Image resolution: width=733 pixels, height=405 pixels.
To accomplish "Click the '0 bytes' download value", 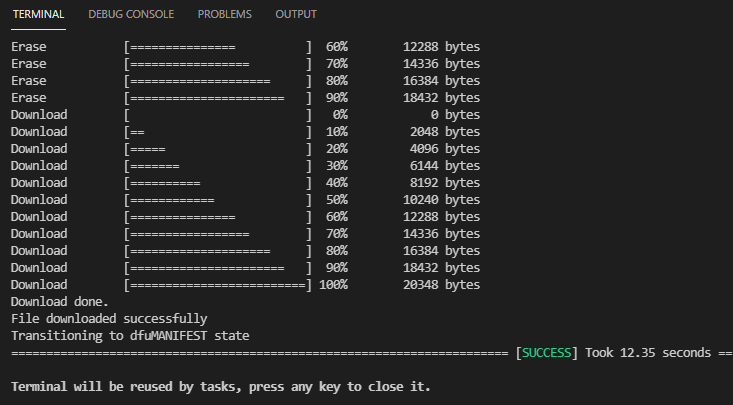I will pos(459,115).
